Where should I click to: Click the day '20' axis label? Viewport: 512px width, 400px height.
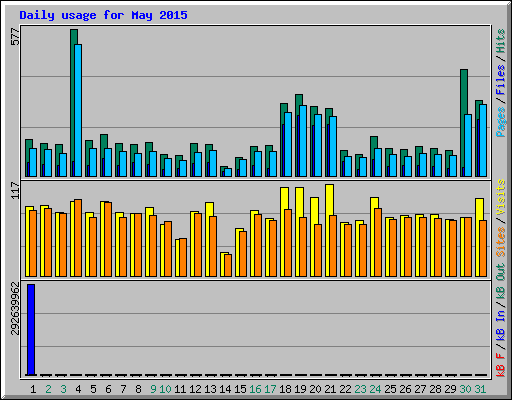[315, 389]
